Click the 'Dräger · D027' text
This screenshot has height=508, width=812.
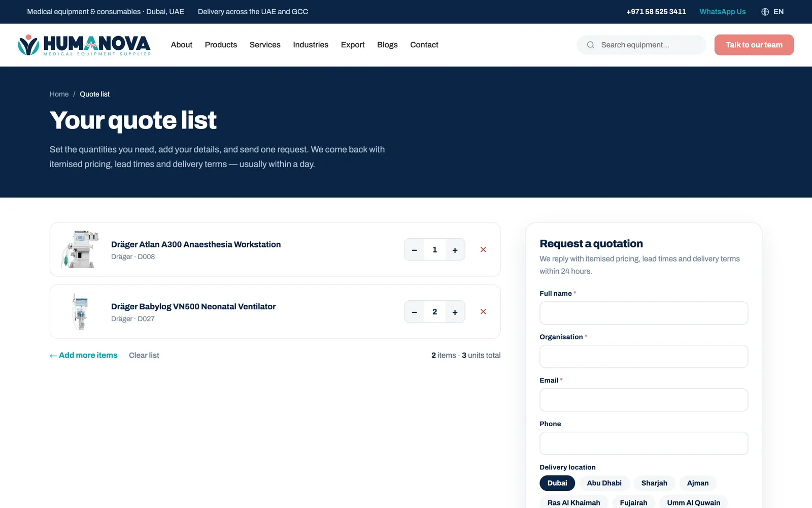[x=133, y=319]
